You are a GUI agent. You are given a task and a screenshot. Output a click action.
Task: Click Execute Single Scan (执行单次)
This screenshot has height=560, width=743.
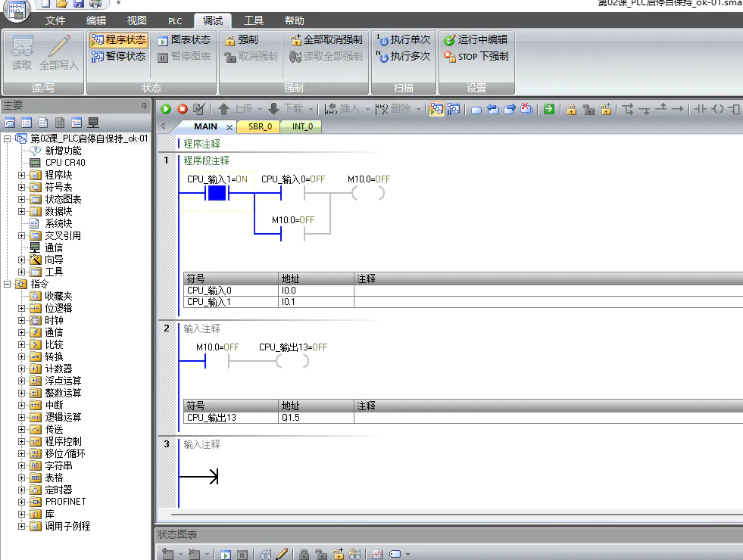(x=404, y=40)
